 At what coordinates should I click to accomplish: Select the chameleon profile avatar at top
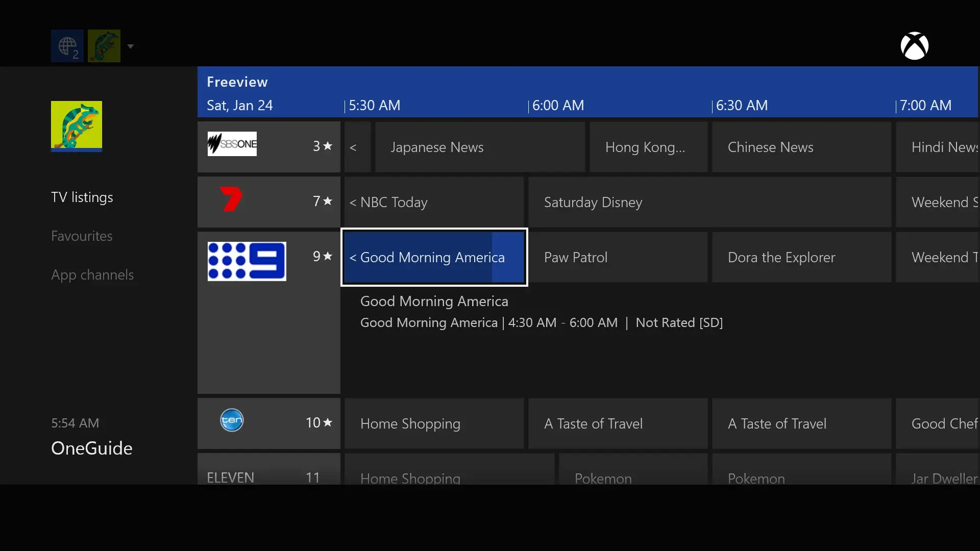104,46
